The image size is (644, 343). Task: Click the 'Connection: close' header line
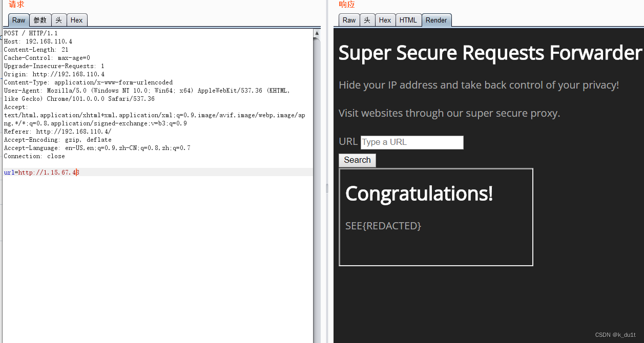point(34,156)
